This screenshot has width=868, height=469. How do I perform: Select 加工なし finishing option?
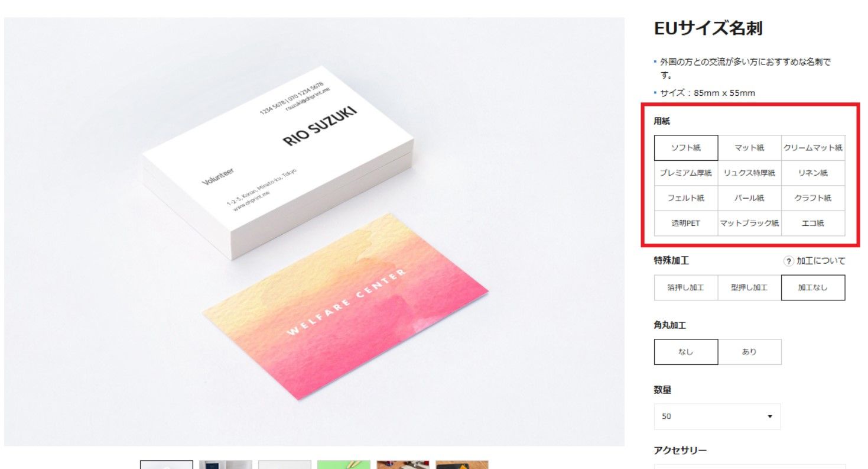pyautogui.click(x=813, y=288)
